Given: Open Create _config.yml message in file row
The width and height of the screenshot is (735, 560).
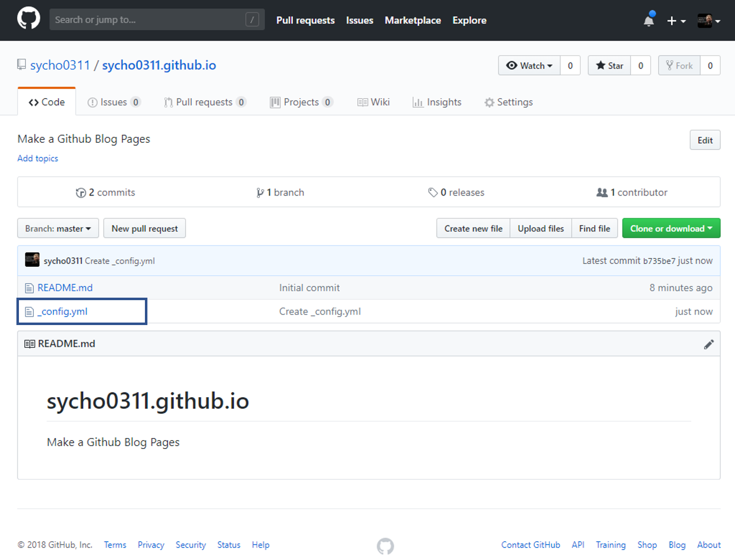Looking at the screenshot, I should coord(320,312).
